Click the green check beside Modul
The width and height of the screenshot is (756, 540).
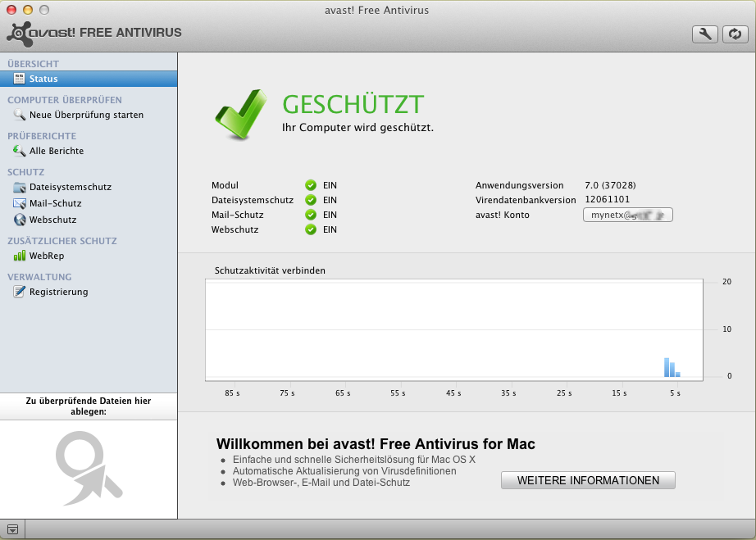coord(311,185)
